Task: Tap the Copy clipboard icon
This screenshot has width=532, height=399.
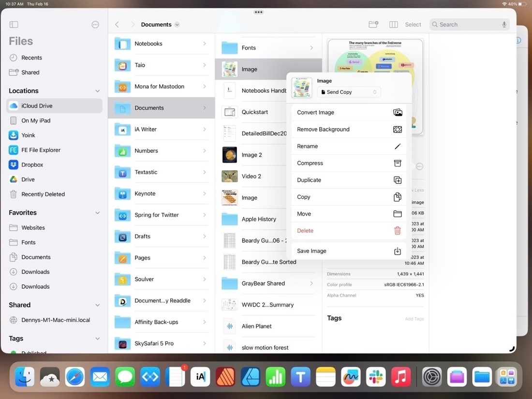Action: [398, 197]
